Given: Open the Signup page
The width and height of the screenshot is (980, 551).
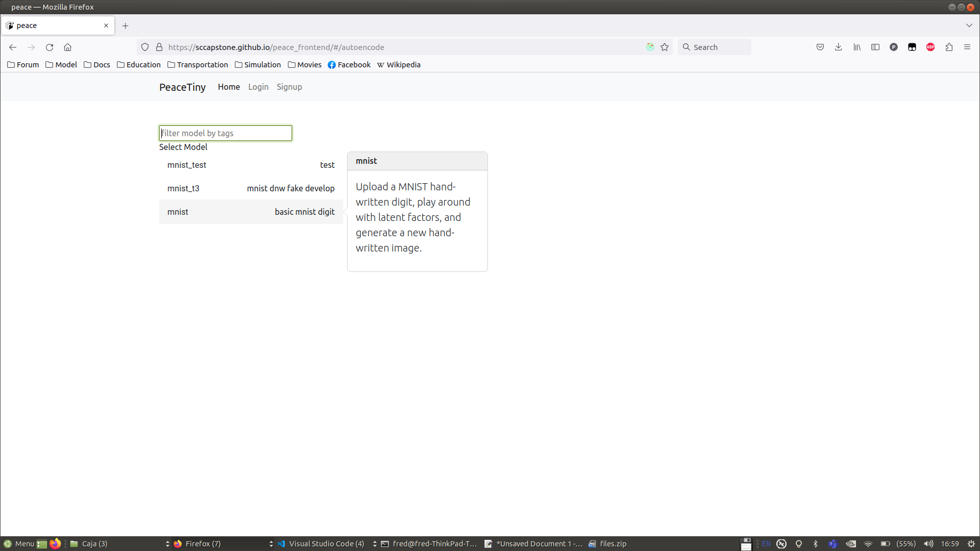Looking at the screenshot, I should click(x=290, y=87).
